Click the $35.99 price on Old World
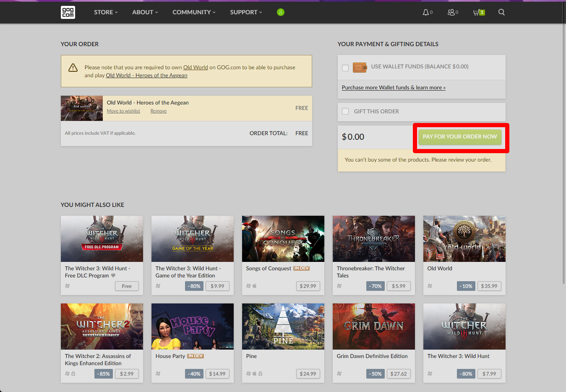The height and width of the screenshot is (392, 566). (x=489, y=286)
